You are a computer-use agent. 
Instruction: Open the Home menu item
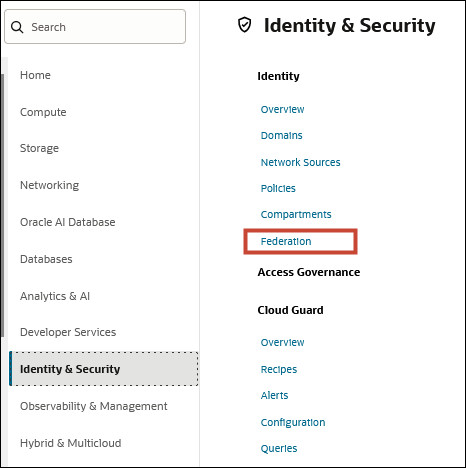point(35,75)
